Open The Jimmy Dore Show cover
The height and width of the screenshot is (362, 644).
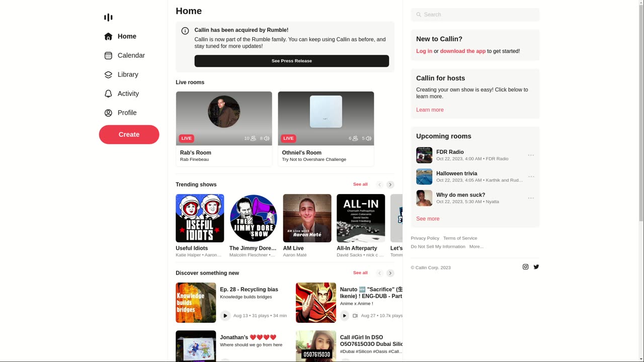click(x=254, y=218)
